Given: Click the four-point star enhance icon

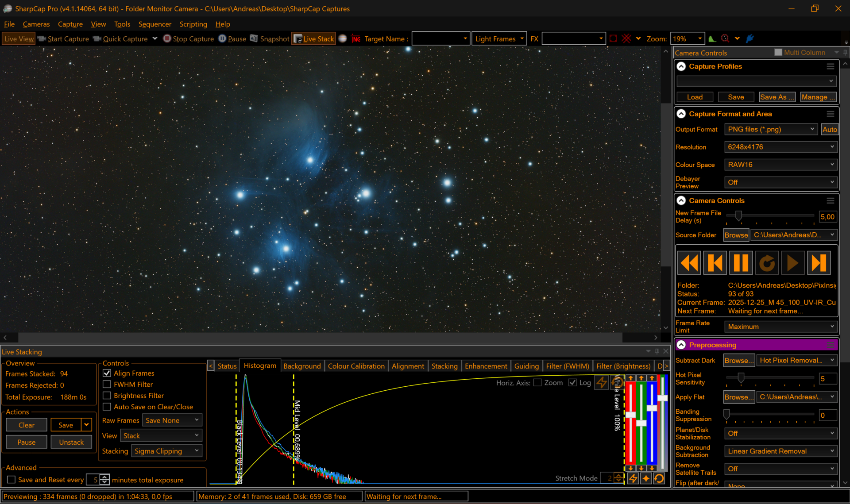Looking at the screenshot, I should 646,478.
